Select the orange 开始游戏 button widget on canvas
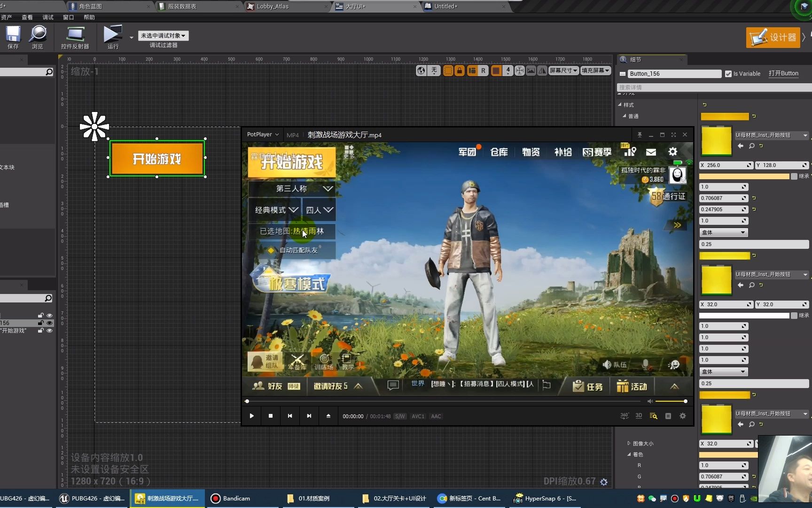 [x=157, y=159]
